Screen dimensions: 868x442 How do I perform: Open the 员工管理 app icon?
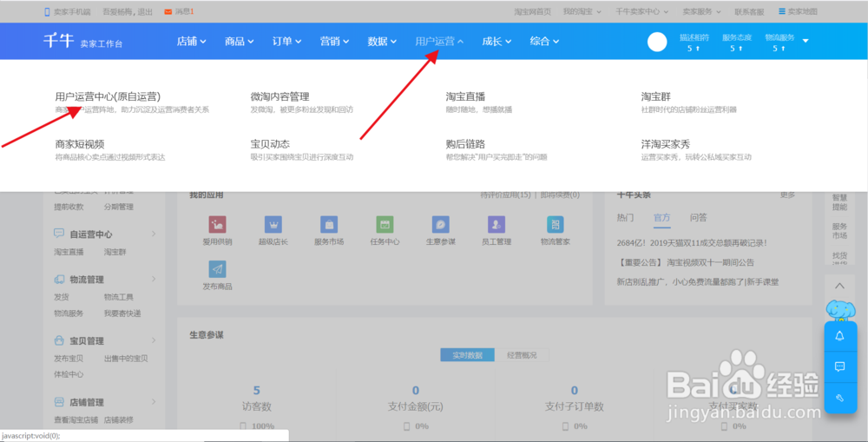[496, 224]
